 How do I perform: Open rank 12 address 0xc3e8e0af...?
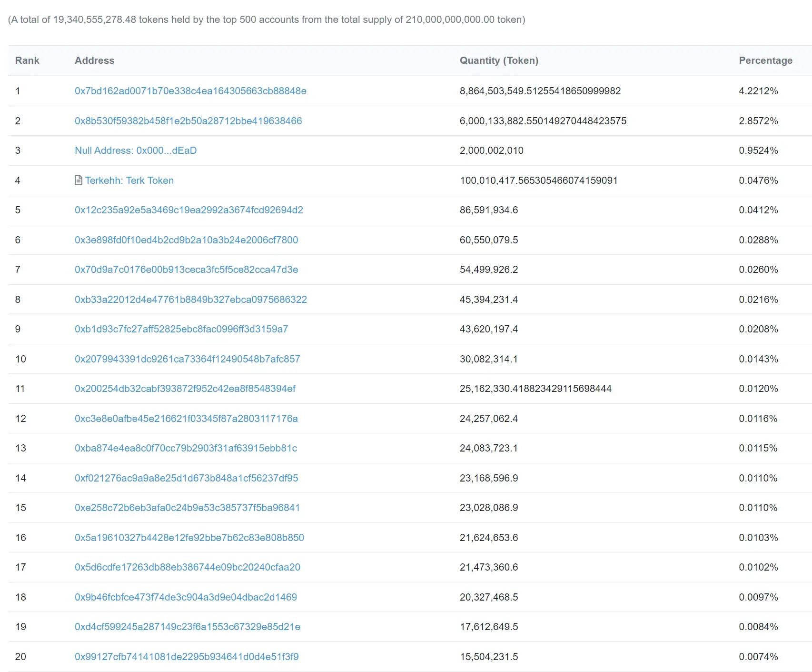pyautogui.click(x=186, y=419)
